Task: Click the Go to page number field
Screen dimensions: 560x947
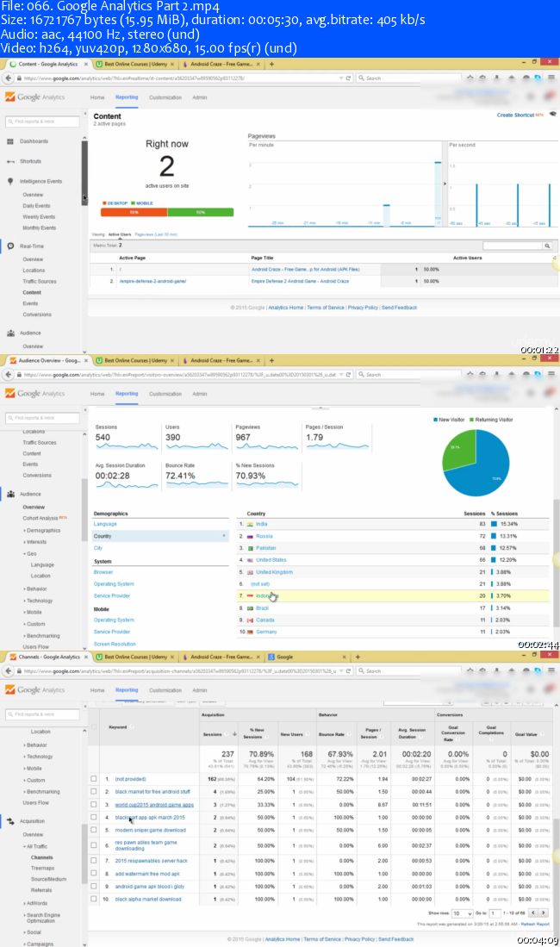Action: click(496, 913)
